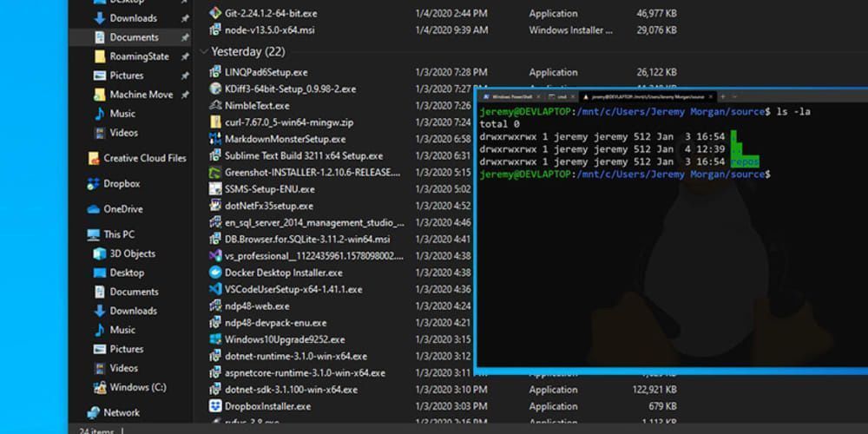
Task: Click the ndp48-web.exe file icon
Action: click(x=215, y=306)
